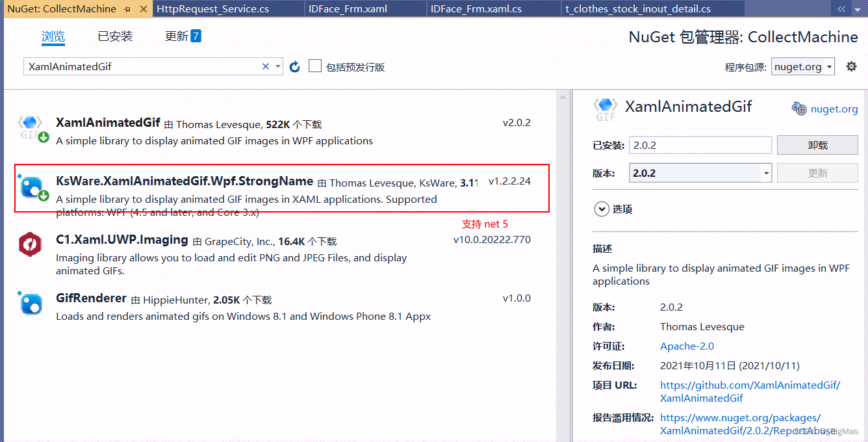This screenshot has height=442, width=868.
Task: Click version v1.0.0 of GifRenderer
Action: [x=517, y=298]
